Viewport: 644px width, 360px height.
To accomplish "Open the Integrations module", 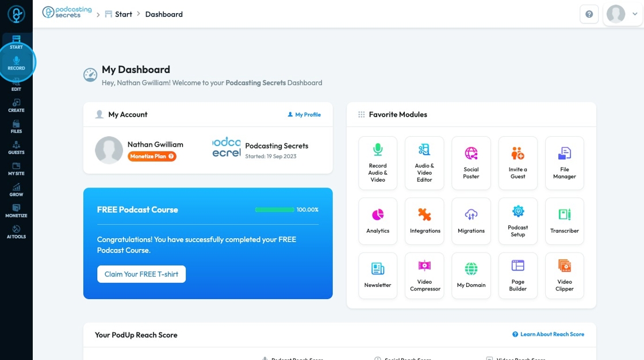I will click(x=424, y=221).
